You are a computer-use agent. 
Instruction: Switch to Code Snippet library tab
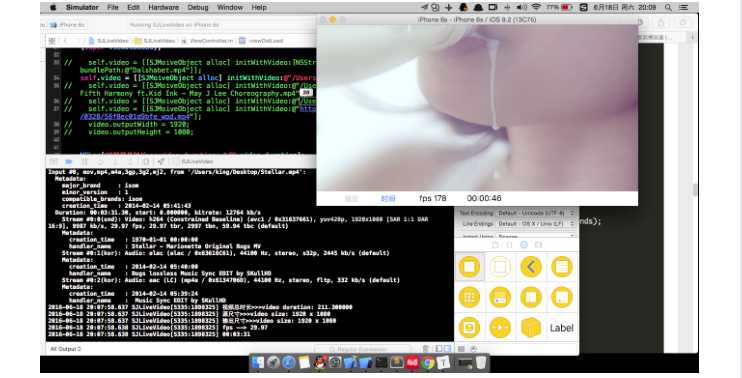click(510, 245)
